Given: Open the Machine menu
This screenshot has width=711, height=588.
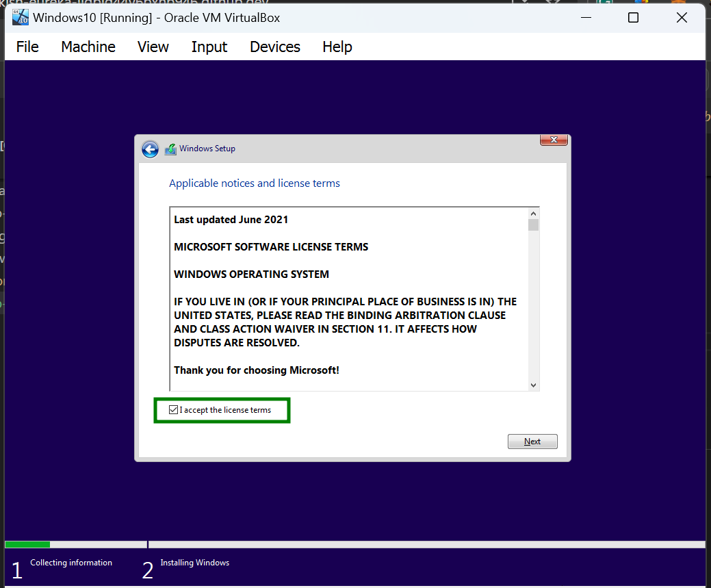Looking at the screenshot, I should (x=88, y=47).
